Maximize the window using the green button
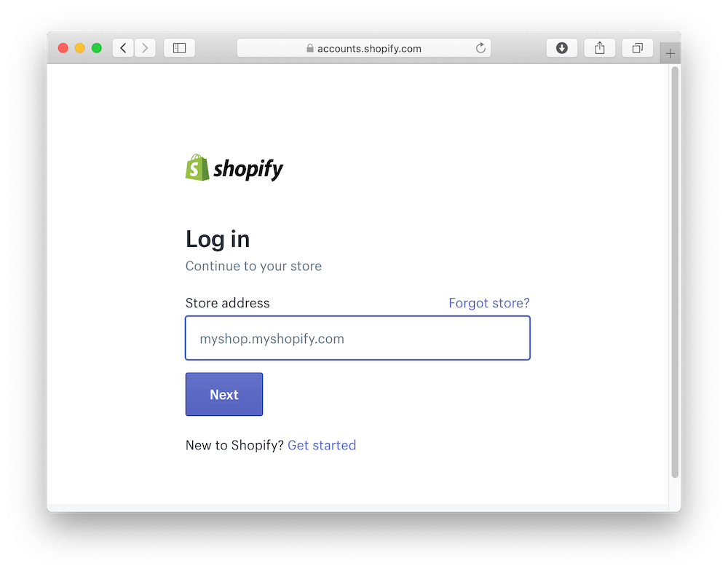The width and height of the screenshot is (728, 574). click(97, 48)
